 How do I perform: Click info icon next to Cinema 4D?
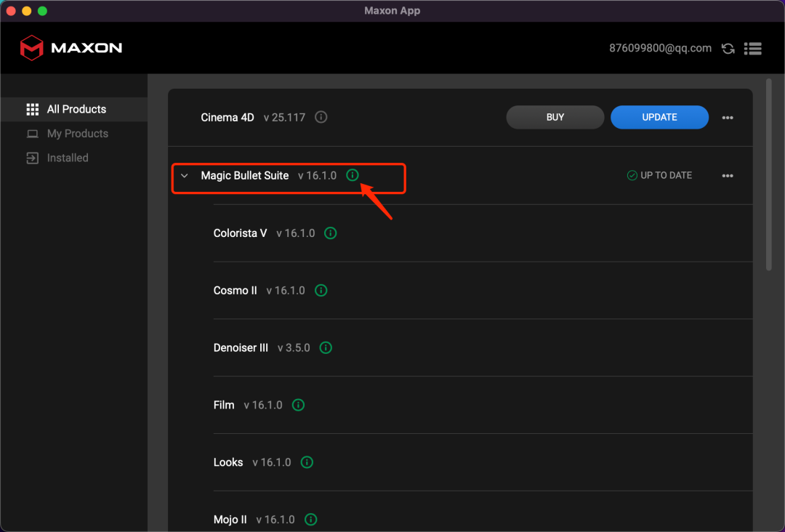coord(321,117)
